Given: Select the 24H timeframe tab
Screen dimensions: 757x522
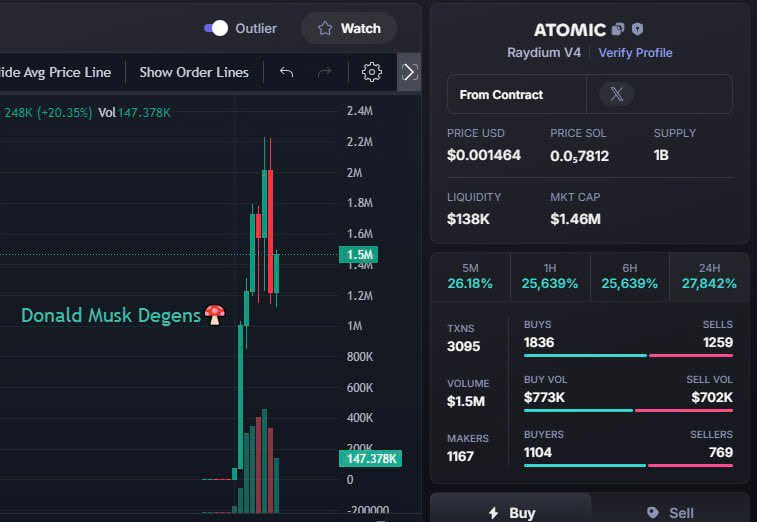Looking at the screenshot, I should click(709, 277).
